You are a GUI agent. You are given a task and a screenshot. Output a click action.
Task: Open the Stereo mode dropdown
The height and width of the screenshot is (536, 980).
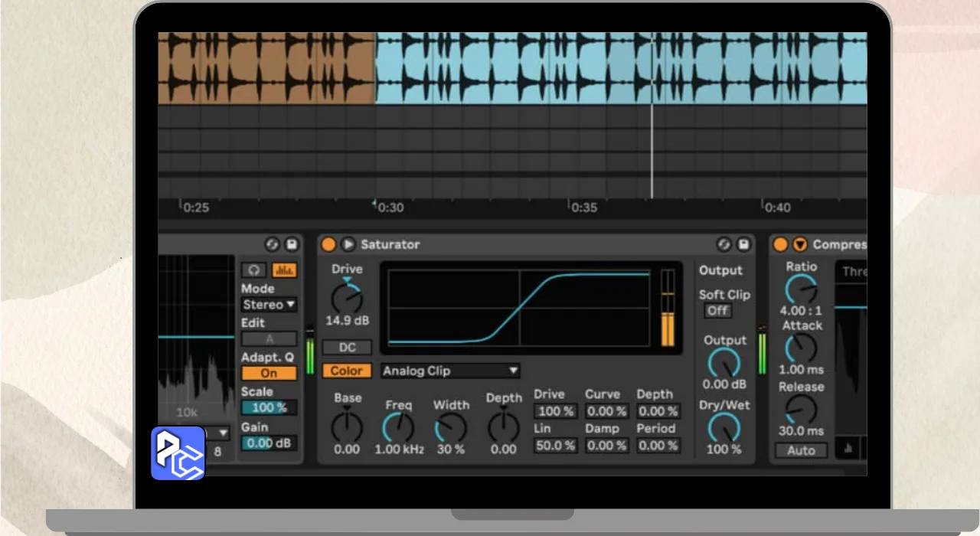[269, 305]
